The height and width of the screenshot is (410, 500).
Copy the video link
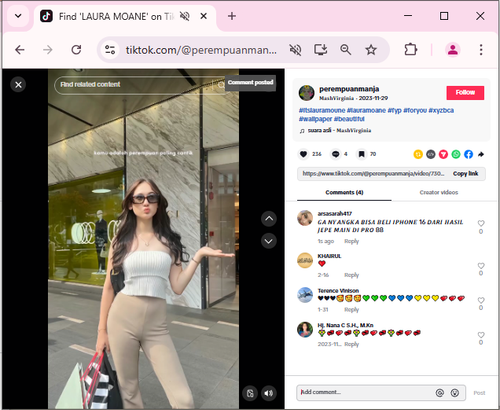[x=465, y=174]
